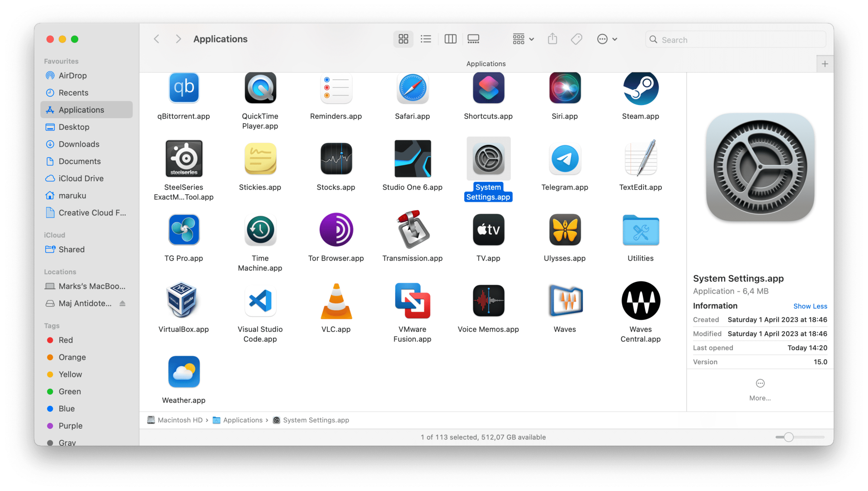Filter by Red tag
The height and width of the screenshot is (491, 868).
(86, 340)
